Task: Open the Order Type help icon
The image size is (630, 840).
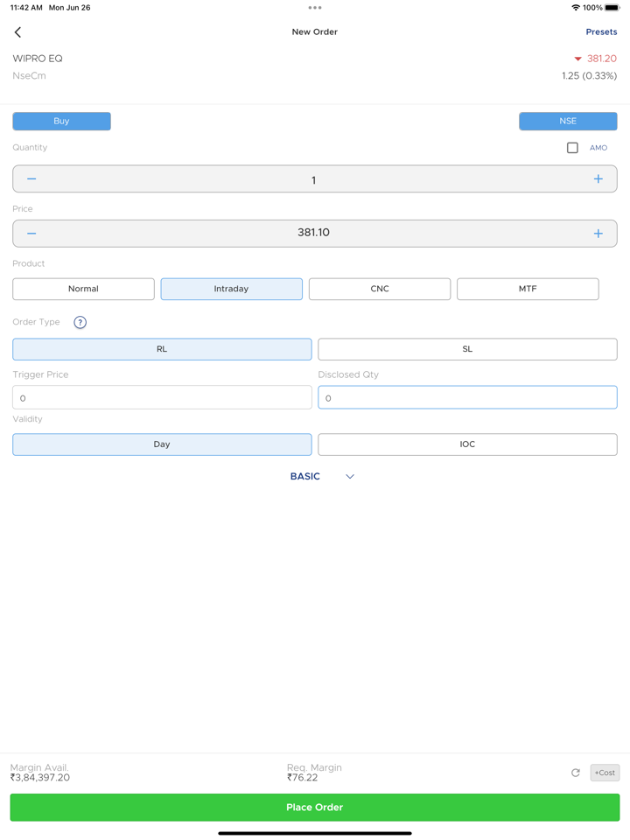Action: (x=80, y=323)
